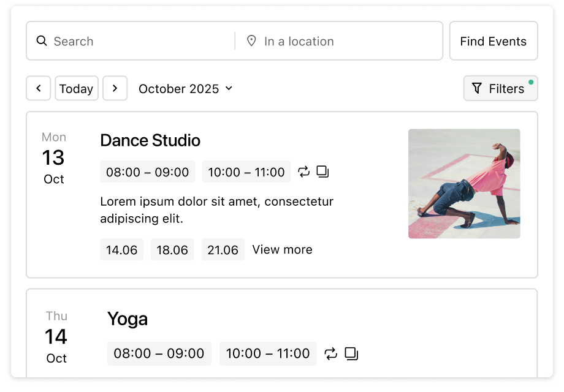Click the Yoga multi-session stack icon
This screenshot has width=564, height=392.
click(351, 353)
